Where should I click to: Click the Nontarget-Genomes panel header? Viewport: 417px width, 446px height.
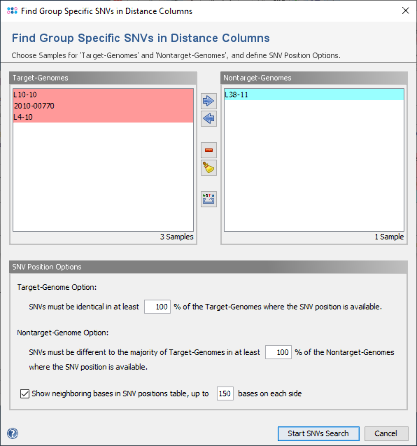coord(314,78)
